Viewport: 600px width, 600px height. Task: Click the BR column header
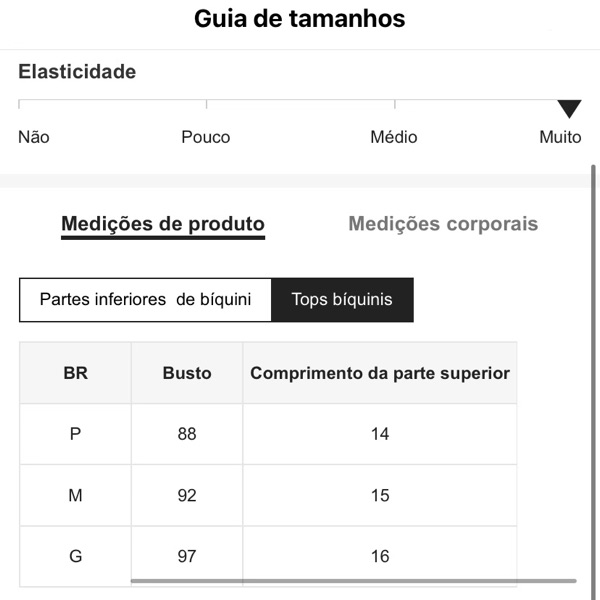point(75,373)
